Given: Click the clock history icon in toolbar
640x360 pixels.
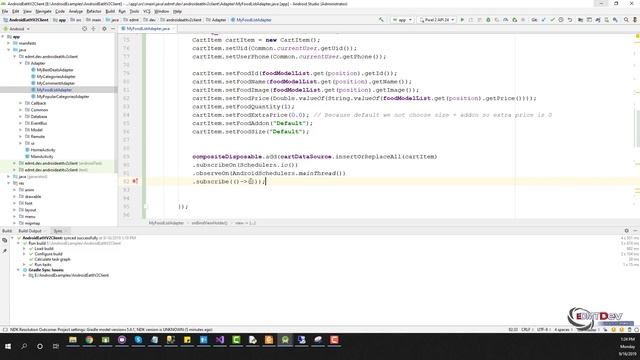Looking at the screenshot, I should pyautogui.click(x=561, y=20).
